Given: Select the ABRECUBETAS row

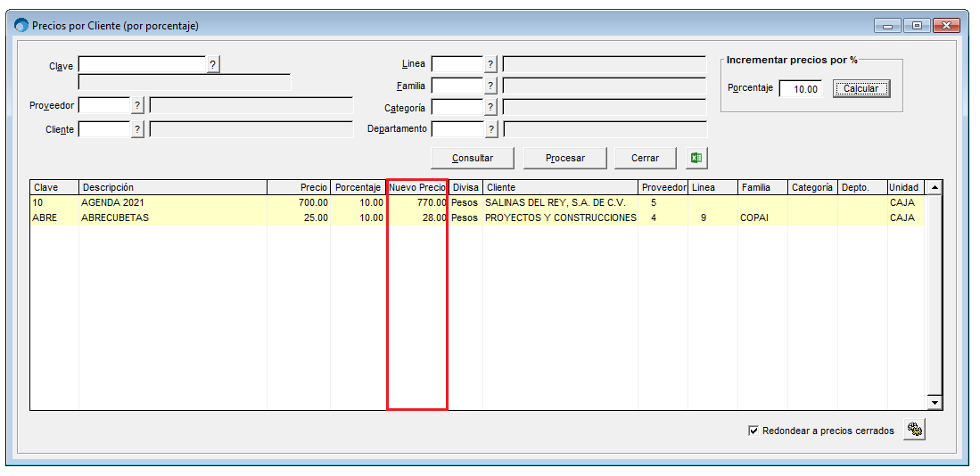Looking at the screenshot, I should click(477, 218).
